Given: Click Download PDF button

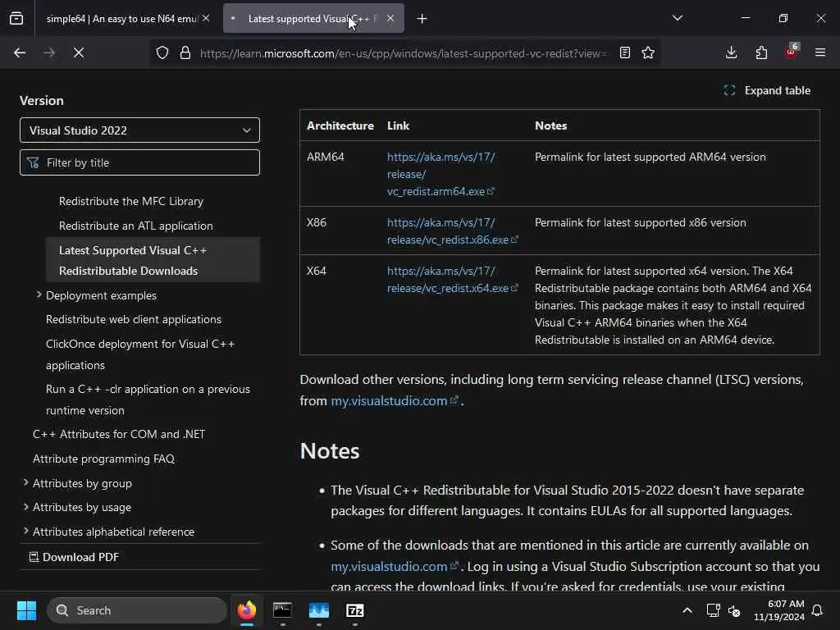Looking at the screenshot, I should (x=74, y=557).
